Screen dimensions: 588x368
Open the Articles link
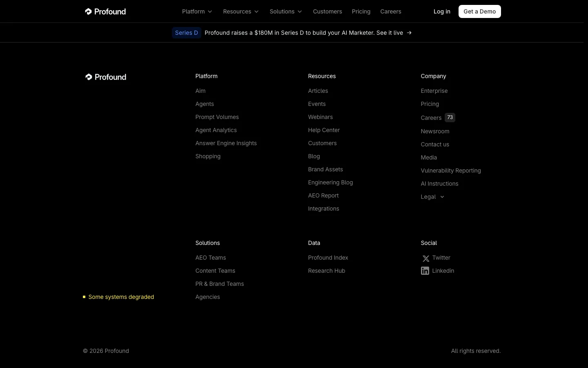(318, 91)
